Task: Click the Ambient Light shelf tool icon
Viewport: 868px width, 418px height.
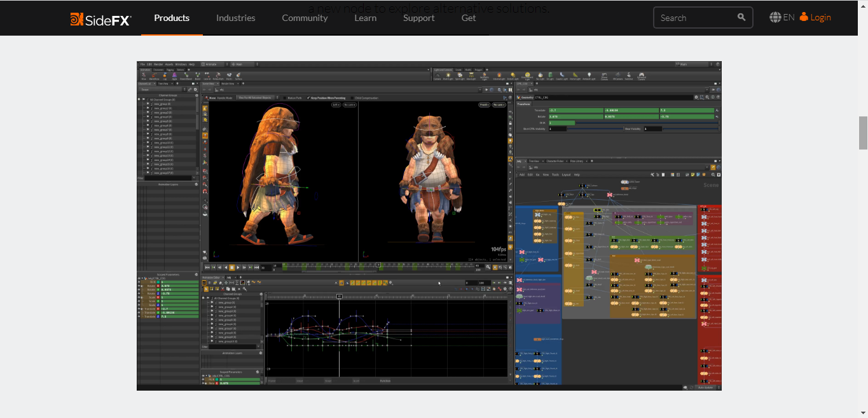Action: [590, 75]
